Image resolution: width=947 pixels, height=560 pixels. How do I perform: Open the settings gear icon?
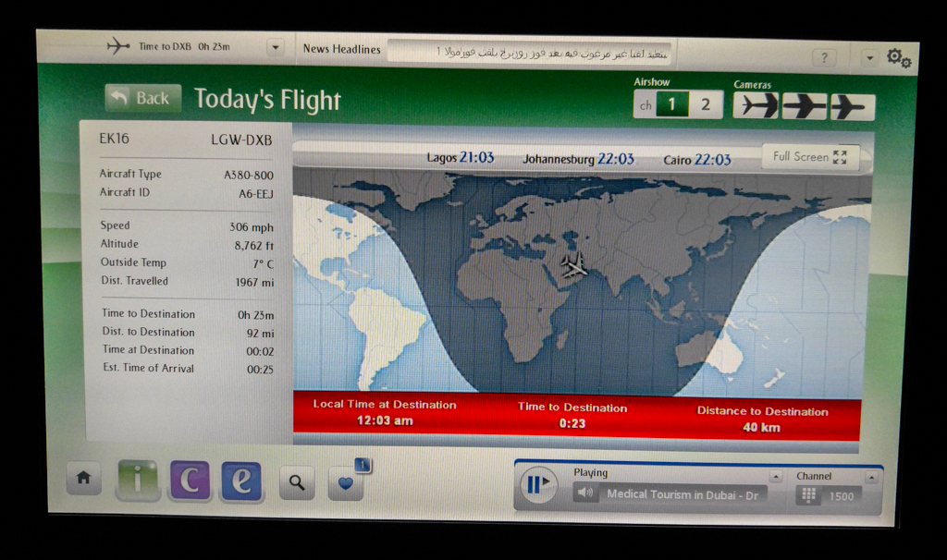[898, 58]
